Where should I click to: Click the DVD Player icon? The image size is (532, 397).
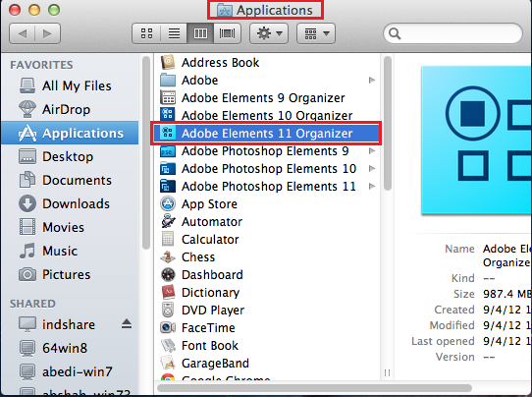(x=168, y=310)
